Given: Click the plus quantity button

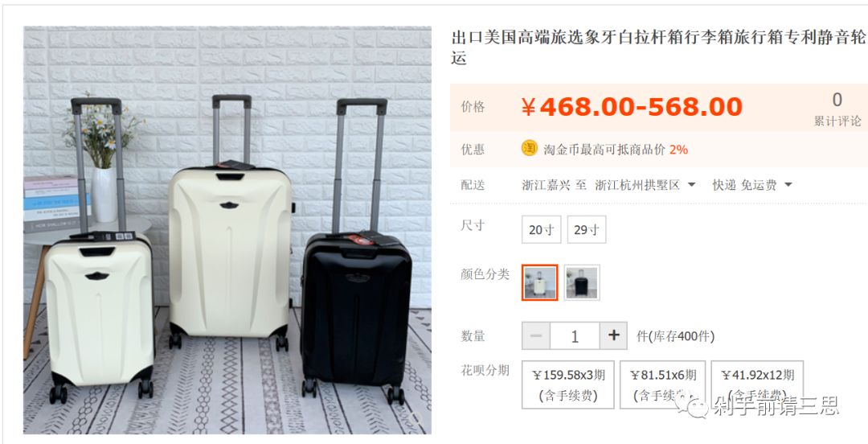Looking at the screenshot, I should tap(613, 336).
